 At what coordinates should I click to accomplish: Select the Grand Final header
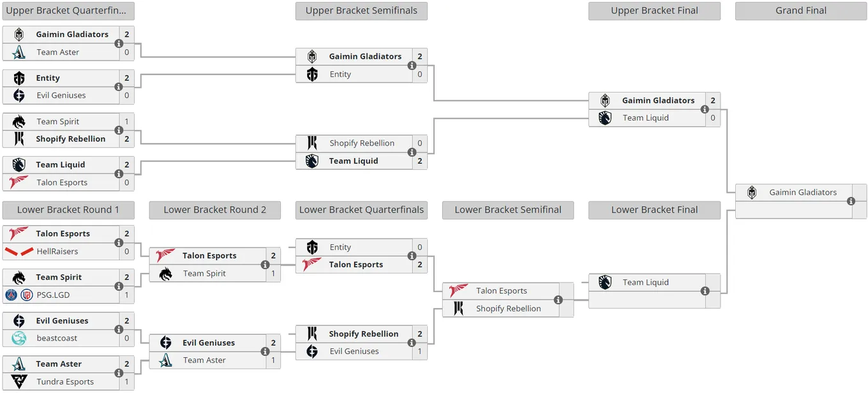(801, 11)
